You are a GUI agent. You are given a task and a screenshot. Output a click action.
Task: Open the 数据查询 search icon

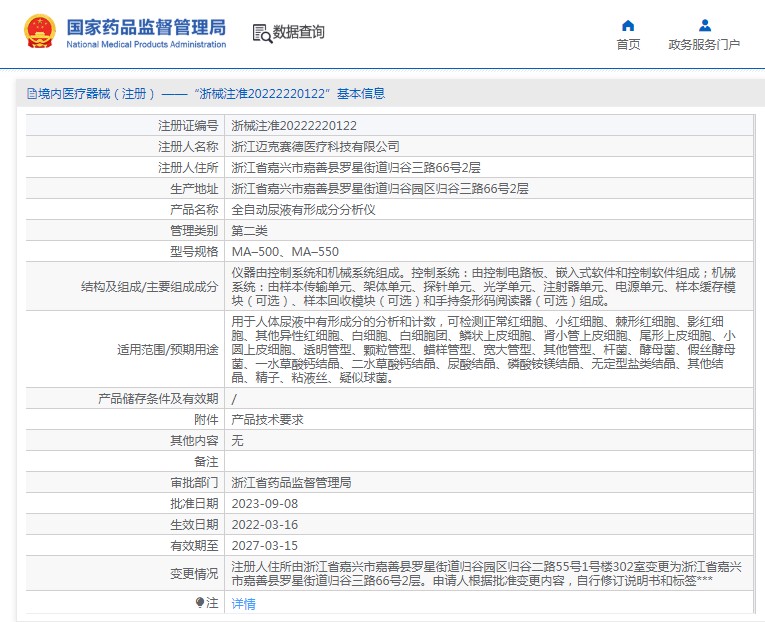point(262,33)
